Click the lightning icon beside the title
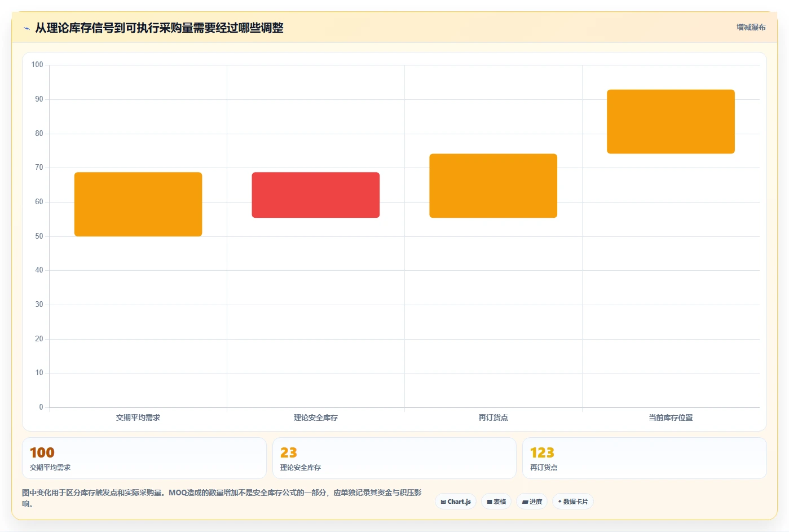Viewport: 789px width, 532px height. point(27,28)
